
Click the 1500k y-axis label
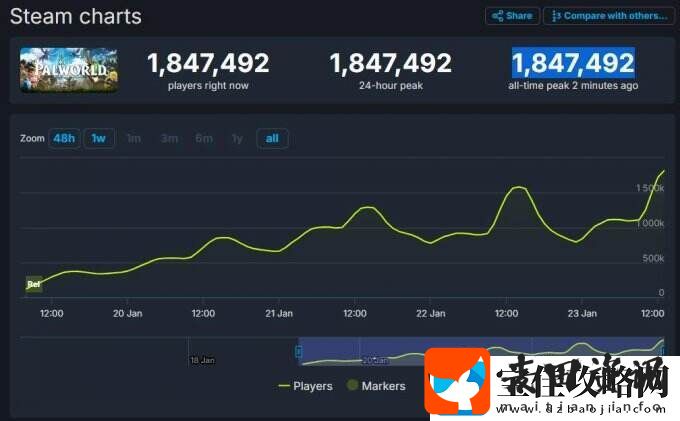[x=650, y=188]
